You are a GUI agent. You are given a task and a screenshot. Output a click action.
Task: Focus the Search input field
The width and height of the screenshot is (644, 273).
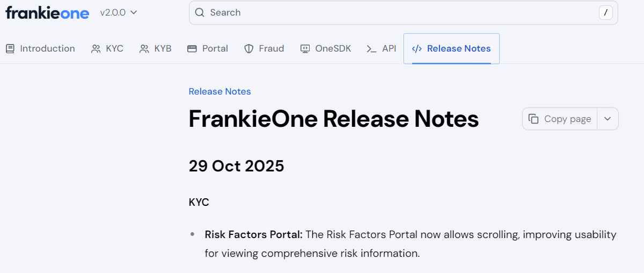[397, 13]
